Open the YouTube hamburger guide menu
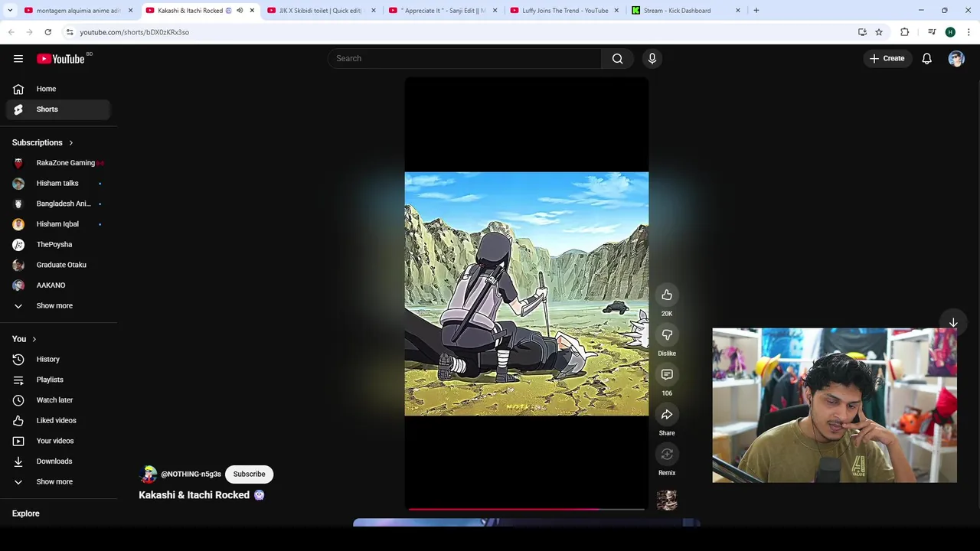This screenshot has width=980, height=551. pyautogui.click(x=18, y=59)
